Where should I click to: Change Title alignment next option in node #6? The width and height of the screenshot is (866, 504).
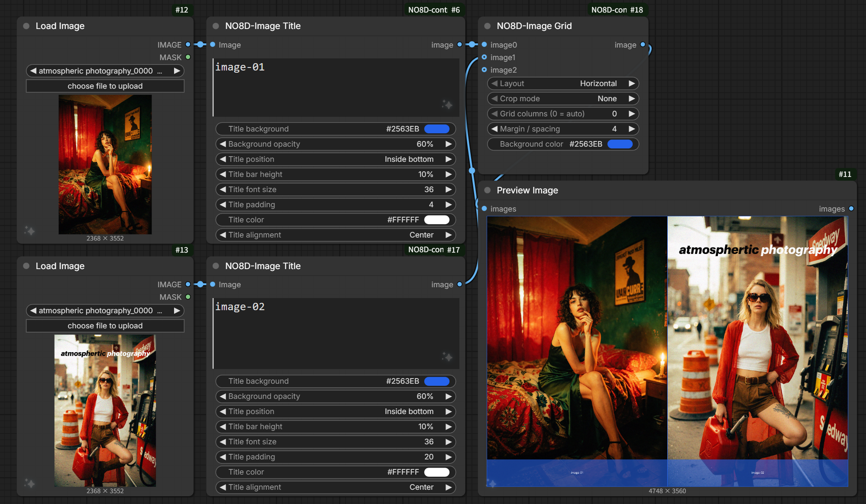click(449, 235)
